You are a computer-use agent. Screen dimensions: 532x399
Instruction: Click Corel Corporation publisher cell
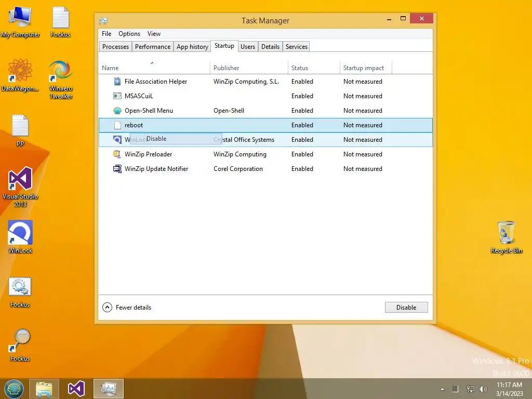[238, 169]
